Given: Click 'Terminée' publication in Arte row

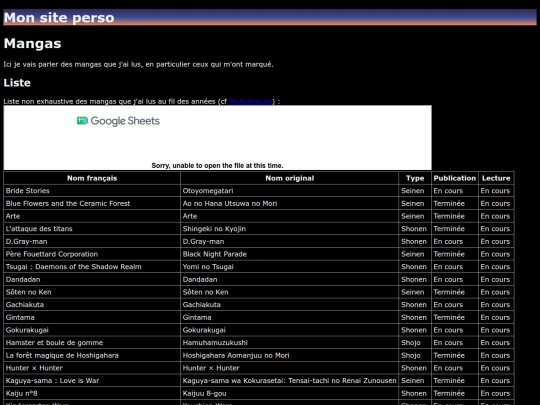Looking at the screenshot, I should click(455, 216).
